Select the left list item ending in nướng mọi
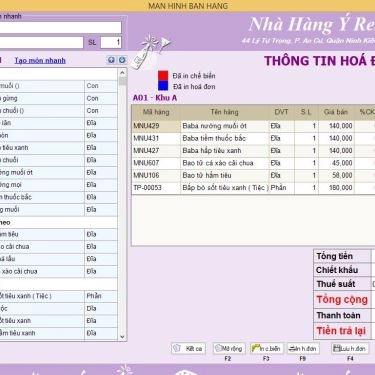Image resolution: width=375 pixels, height=375 pixels. click(x=58, y=185)
